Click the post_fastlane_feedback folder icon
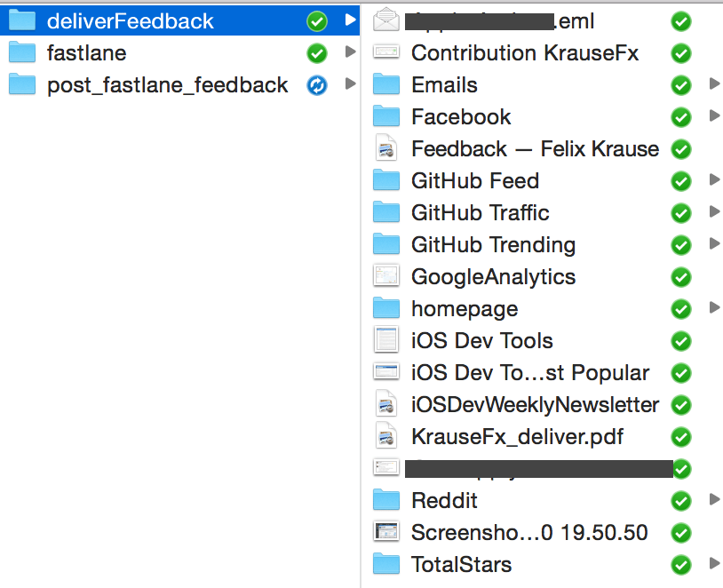Viewport: 723px width, 588px height. point(21,83)
